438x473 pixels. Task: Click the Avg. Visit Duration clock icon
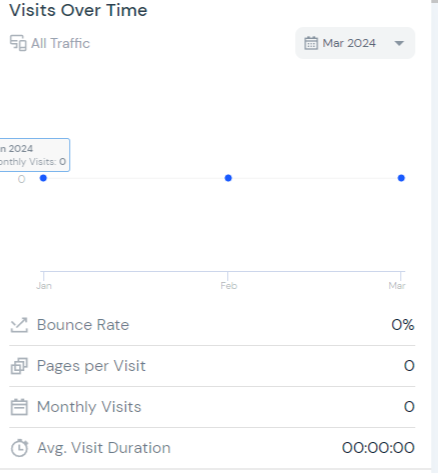(x=19, y=448)
